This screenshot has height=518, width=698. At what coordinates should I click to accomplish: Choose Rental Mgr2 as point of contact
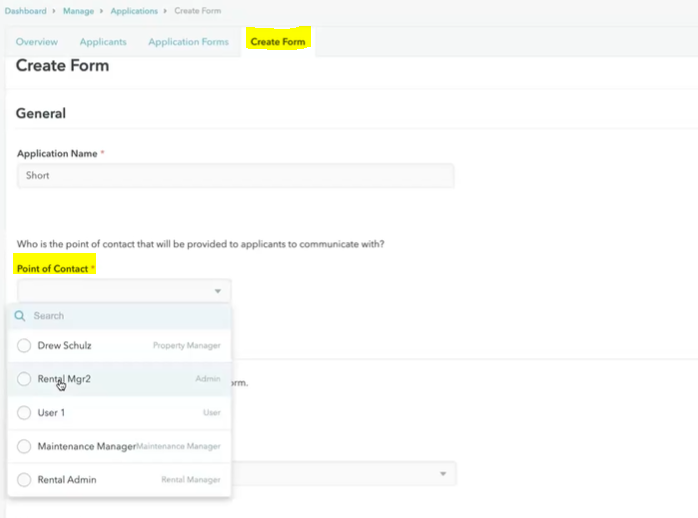pos(24,379)
